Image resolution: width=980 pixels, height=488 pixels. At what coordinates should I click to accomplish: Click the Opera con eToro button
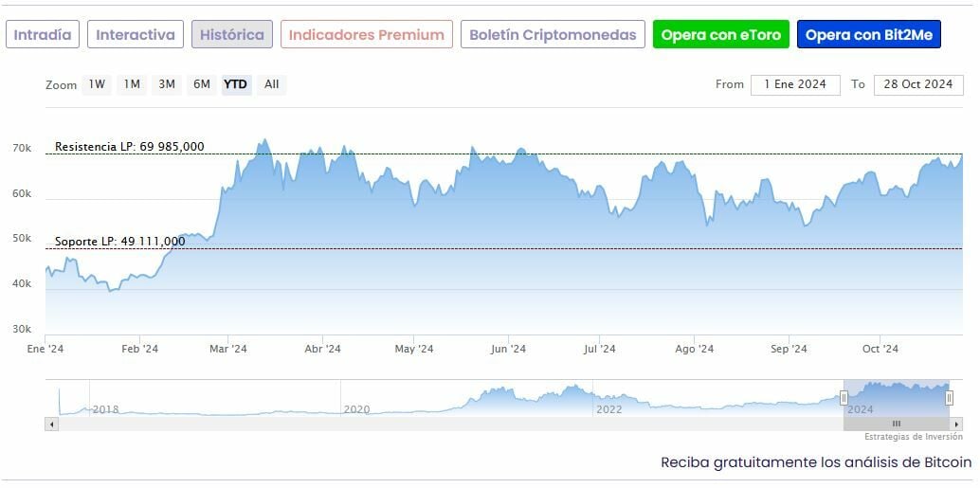[x=721, y=35]
